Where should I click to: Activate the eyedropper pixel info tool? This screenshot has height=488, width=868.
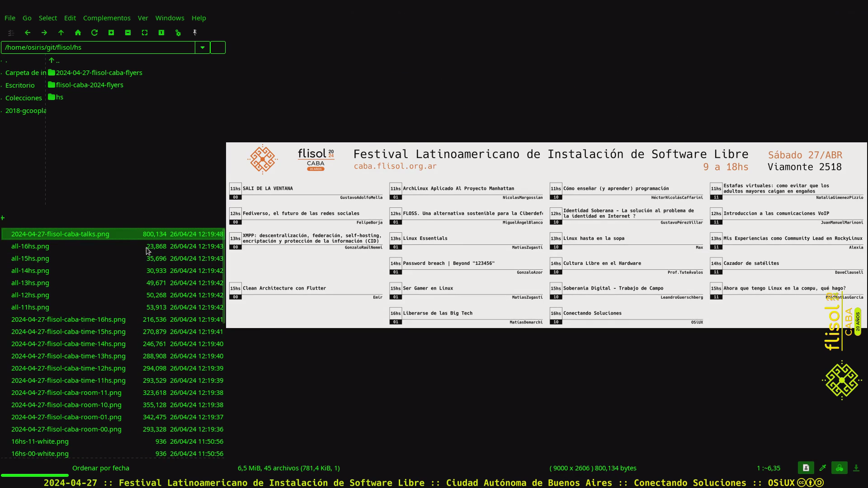pos(822,468)
